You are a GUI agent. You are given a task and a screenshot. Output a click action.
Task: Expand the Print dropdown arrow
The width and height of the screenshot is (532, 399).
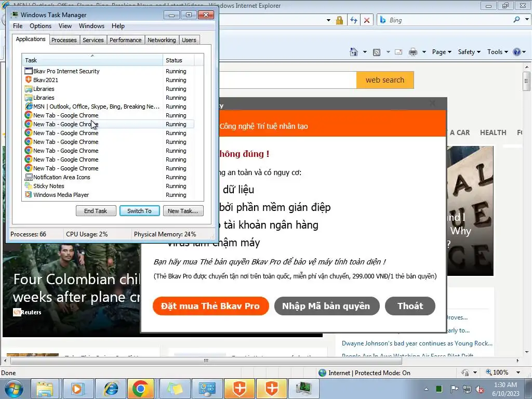coord(424,52)
